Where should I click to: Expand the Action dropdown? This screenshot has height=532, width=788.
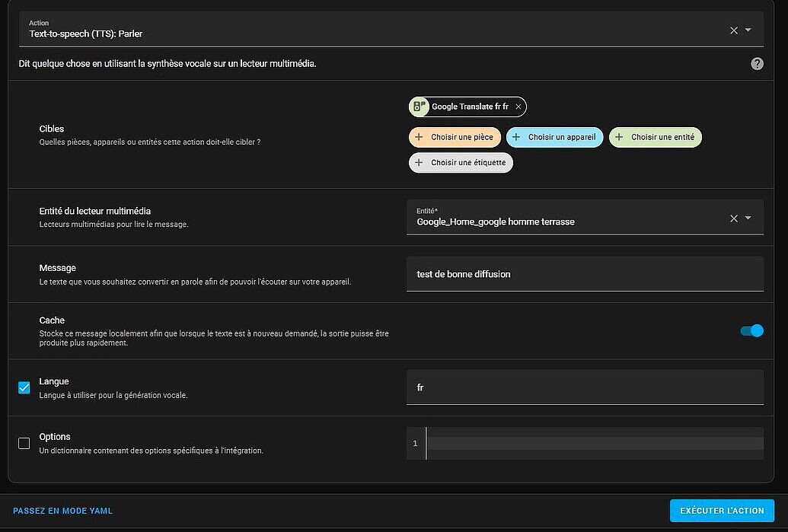[x=748, y=29]
